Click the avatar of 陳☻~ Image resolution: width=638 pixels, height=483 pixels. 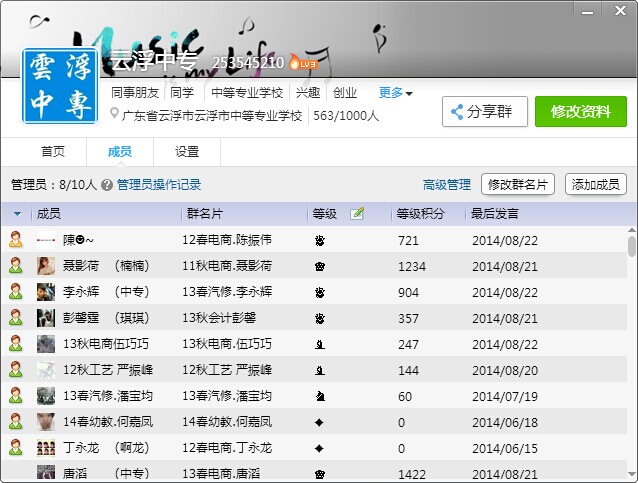[46, 240]
